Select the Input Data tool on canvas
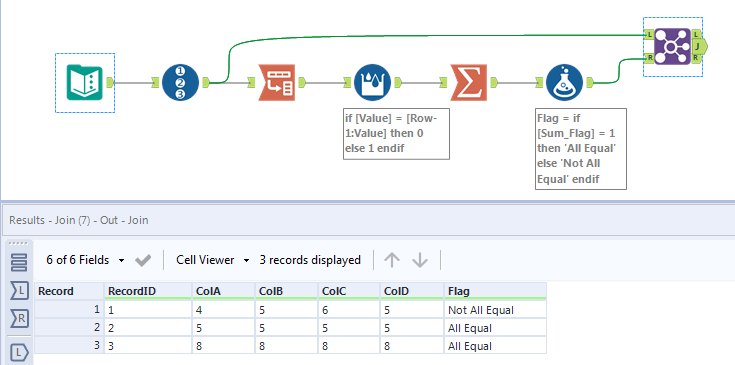Screen dimensions: 735x365 point(85,82)
